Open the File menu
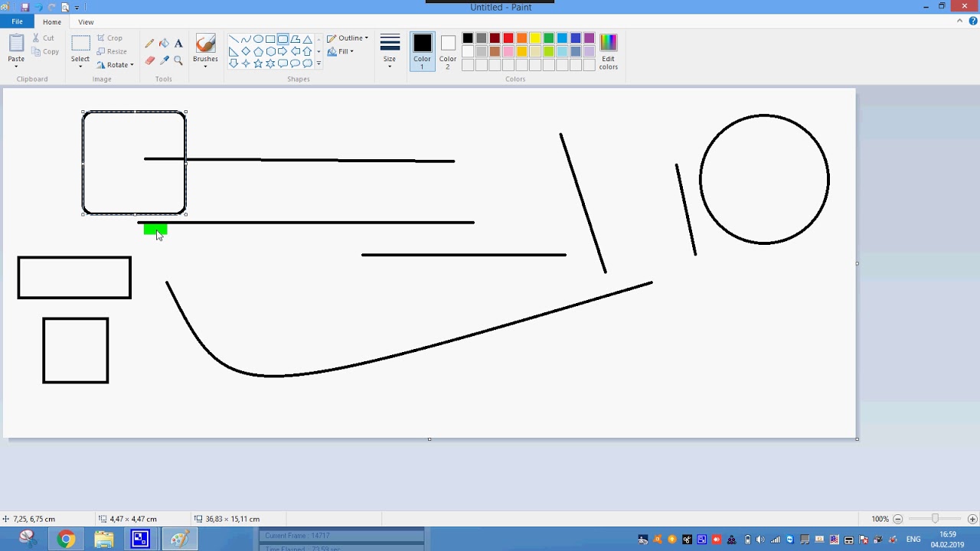980x551 pixels. [x=17, y=22]
